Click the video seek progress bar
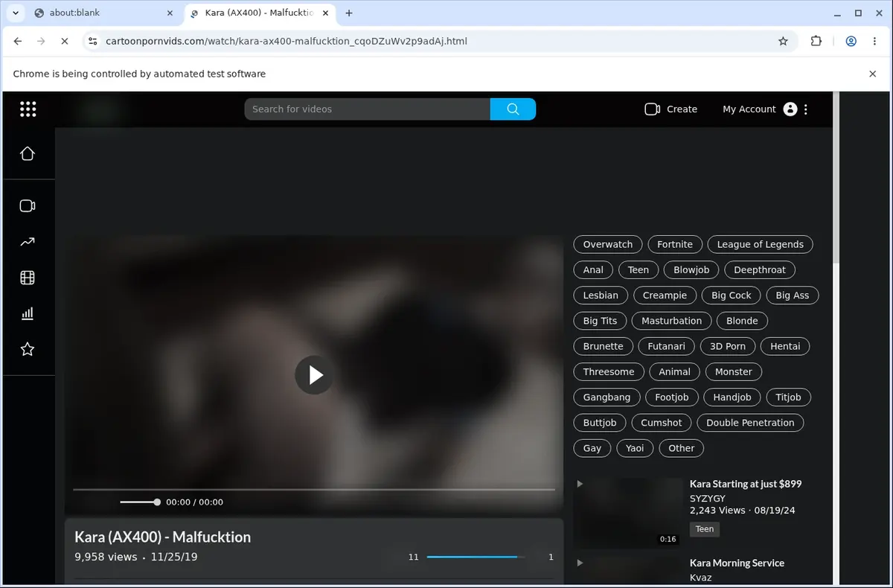893x588 pixels. 314,490
